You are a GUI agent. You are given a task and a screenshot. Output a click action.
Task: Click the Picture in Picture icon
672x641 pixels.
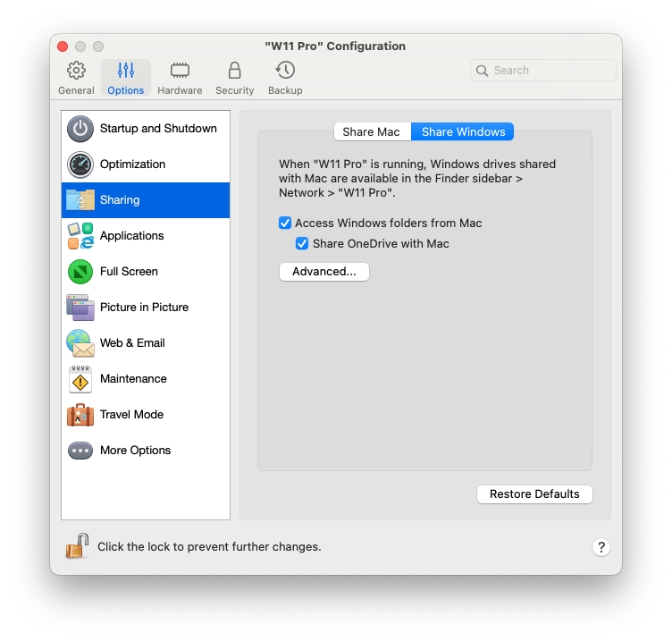(x=80, y=308)
